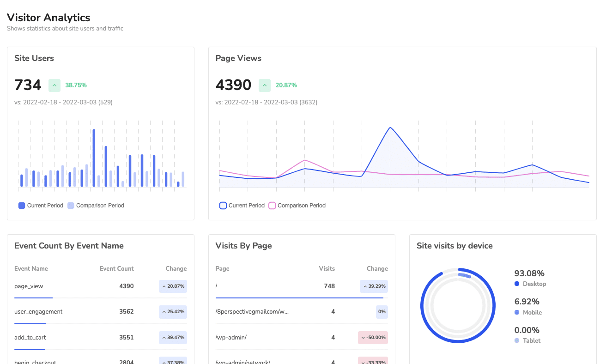606x364 pixels.
Task: Click the 39.29% change badge
Action: coord(374,286)
